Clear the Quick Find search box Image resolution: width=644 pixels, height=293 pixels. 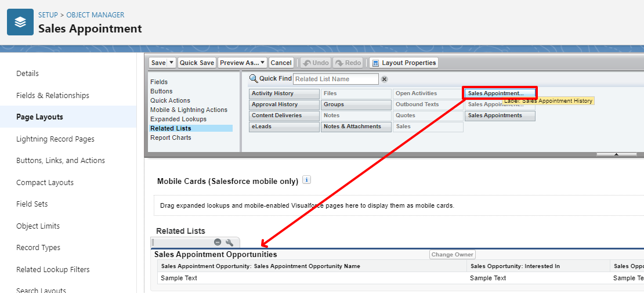(x=384, y=79)
